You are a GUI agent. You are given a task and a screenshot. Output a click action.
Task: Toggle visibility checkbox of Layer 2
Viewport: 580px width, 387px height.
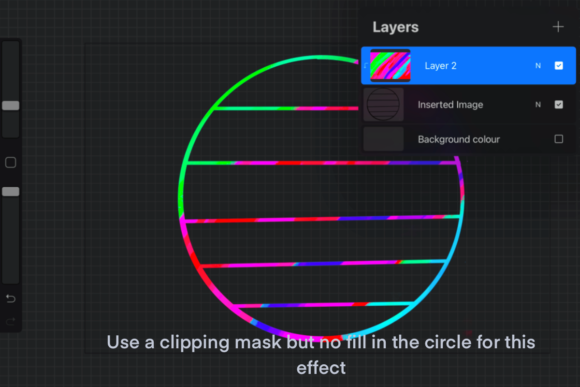559,66
